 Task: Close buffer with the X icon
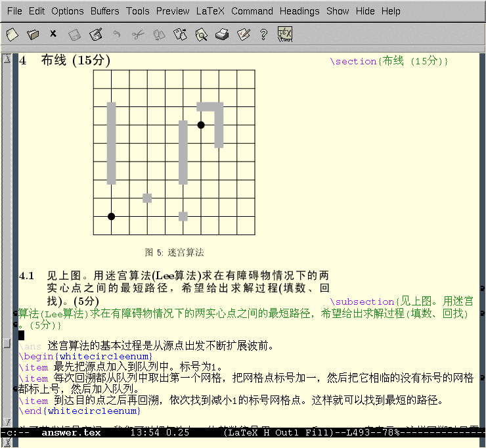pos(53,34)
